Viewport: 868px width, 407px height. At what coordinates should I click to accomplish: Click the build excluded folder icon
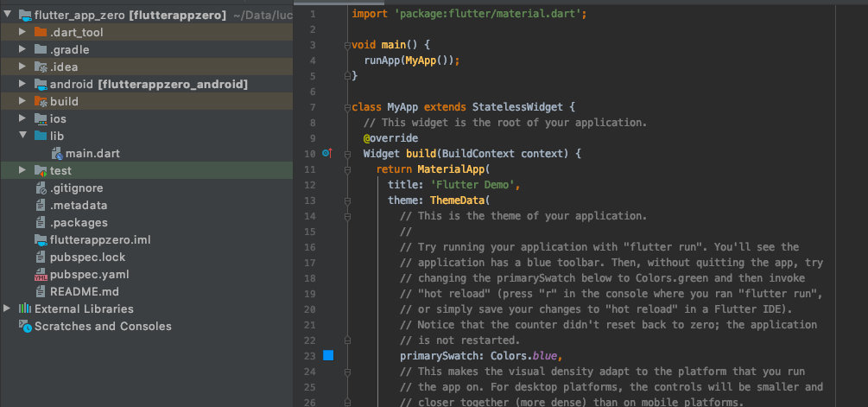(x=41, y=101)
